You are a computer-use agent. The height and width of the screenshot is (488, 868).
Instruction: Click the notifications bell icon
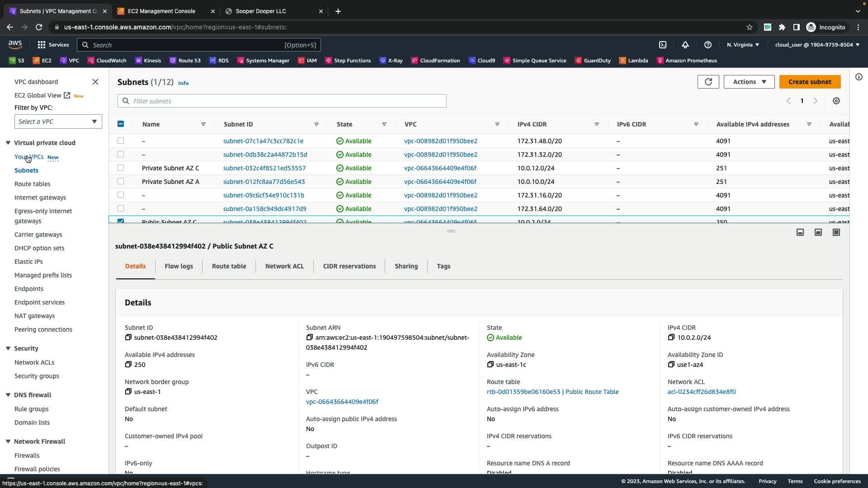(685, 45)
